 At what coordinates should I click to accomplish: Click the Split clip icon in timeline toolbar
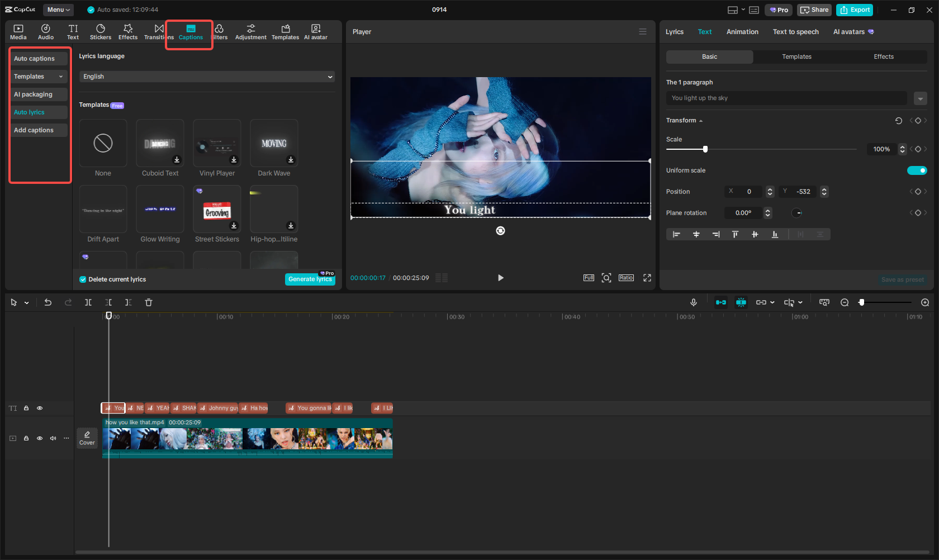coord(88,302)
